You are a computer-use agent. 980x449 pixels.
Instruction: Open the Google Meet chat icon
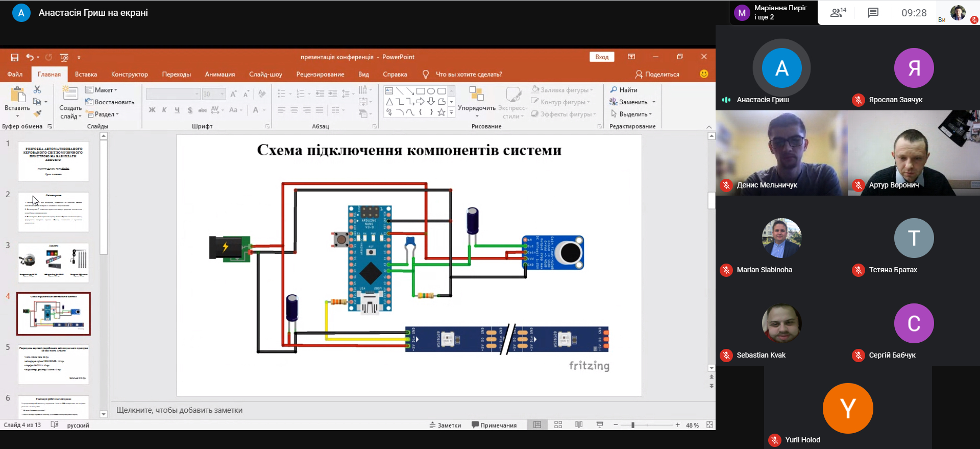click(x=873, y=13)
